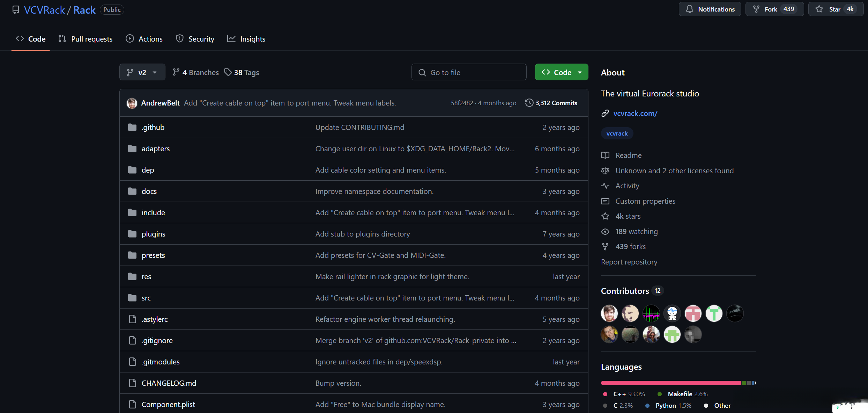Click the commit history clock icon
Viewport: 868px width, 413px height.
[529, 103]
